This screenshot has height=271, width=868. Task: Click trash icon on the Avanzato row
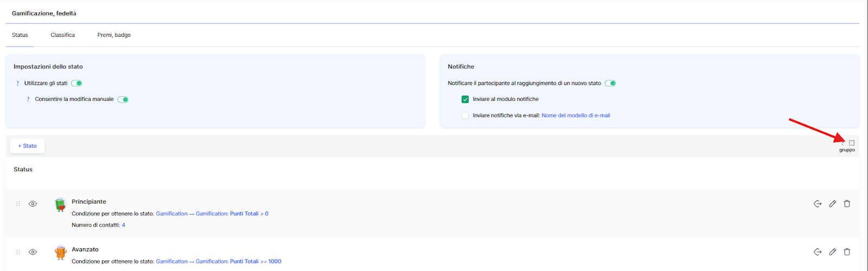[847, 252]
